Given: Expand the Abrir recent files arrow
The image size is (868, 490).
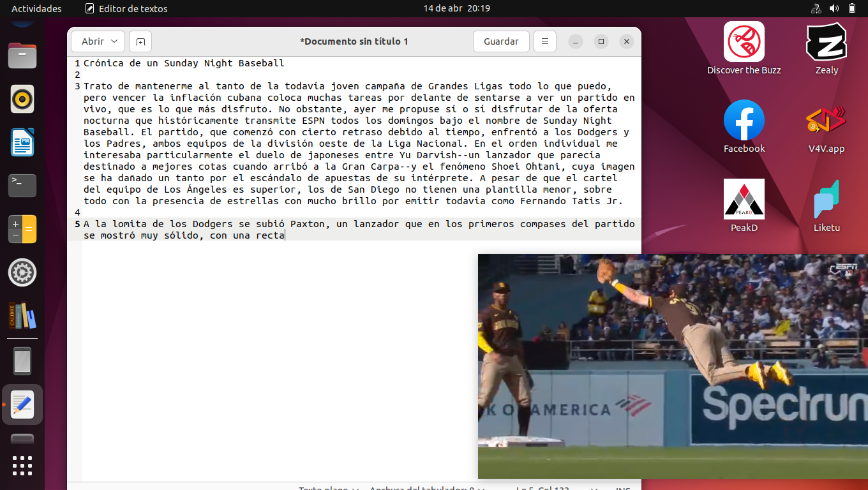Looking at the screenshot, I should point(114,41).
